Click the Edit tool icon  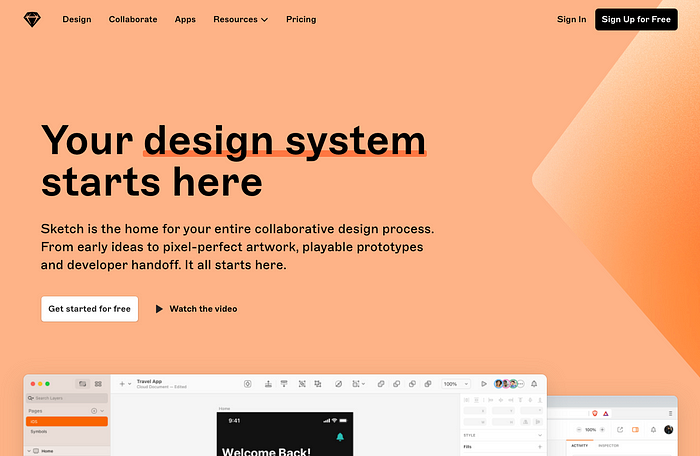click(x=338, y=384)
